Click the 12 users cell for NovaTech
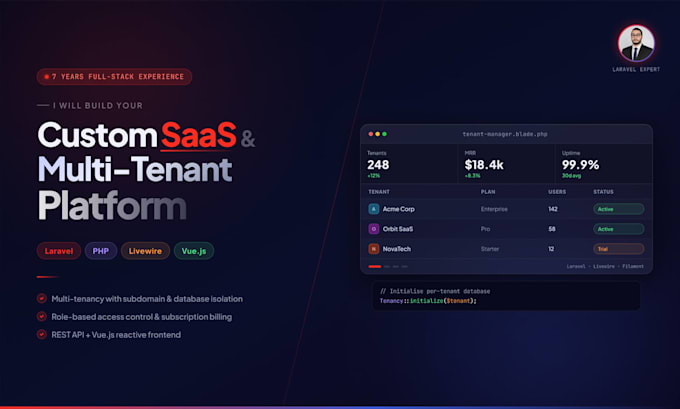The height and width of the screenshot is (409, 680). 551,249
